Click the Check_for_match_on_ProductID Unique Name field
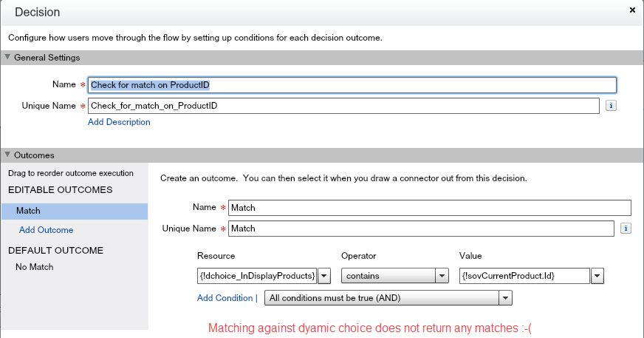This screenshot has height=338, width=644. pyautogui.click(x=343, y=106)
